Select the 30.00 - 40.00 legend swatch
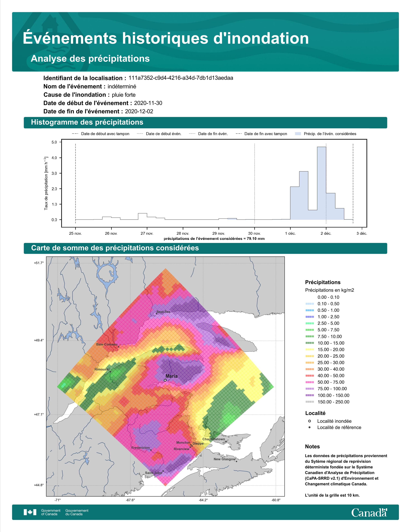This screenshot has width=411, height=532. point(309,369)
